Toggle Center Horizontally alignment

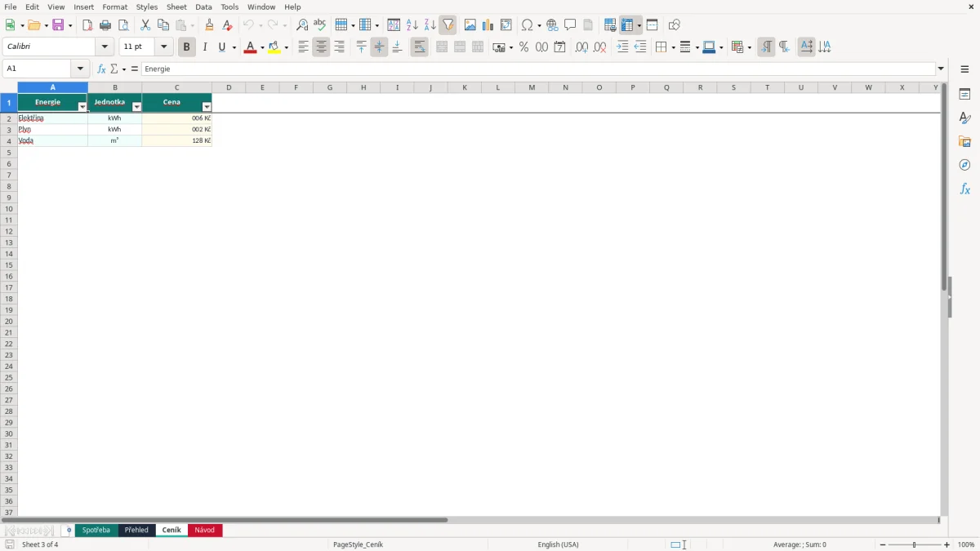pos(322,47)
